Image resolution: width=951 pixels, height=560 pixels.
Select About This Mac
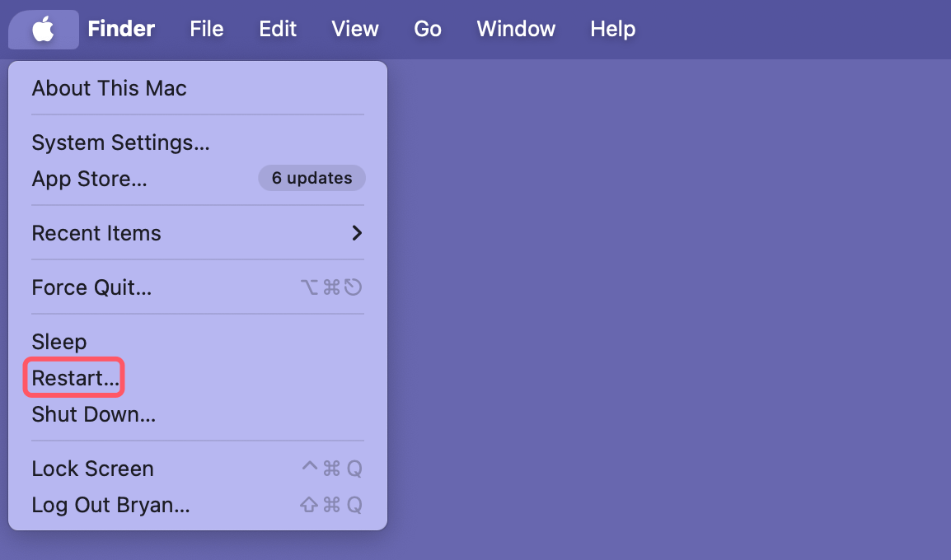[x=110, y=88]
